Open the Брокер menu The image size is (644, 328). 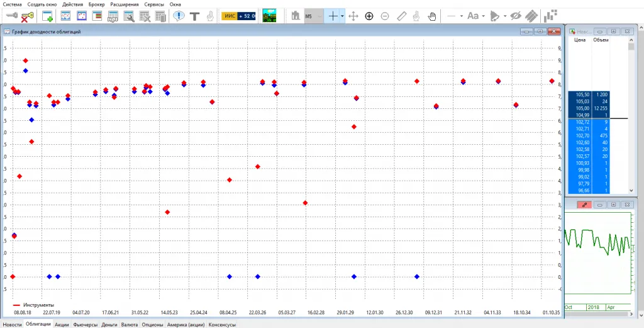96,4
